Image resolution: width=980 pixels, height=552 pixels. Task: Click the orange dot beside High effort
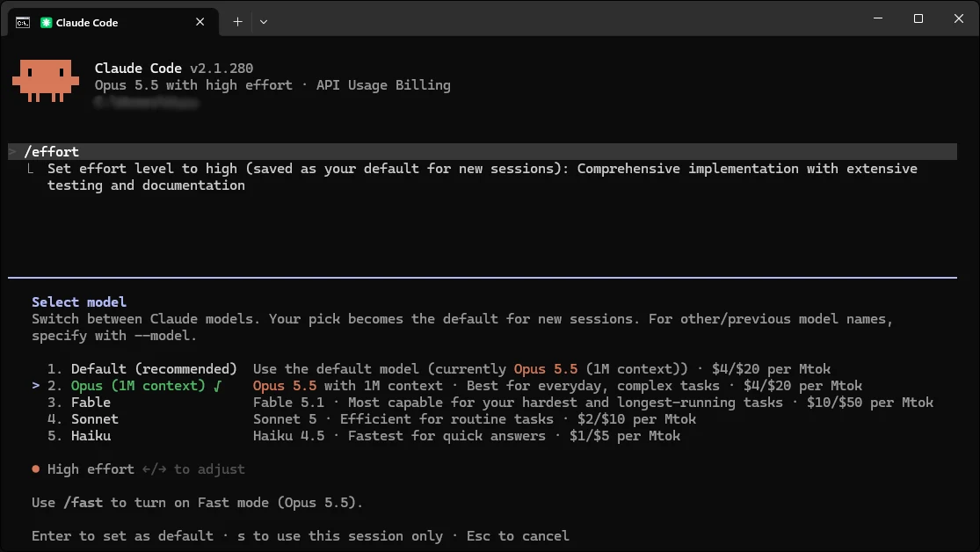click(36, 468)
